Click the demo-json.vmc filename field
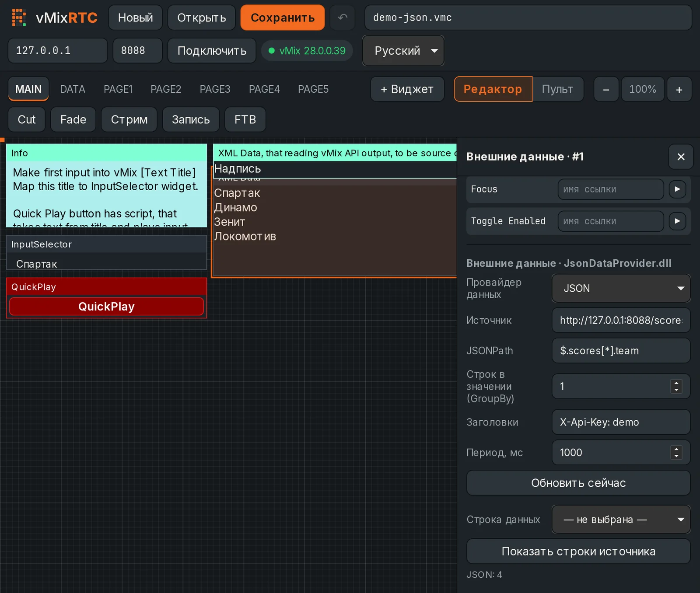The height and width of the screenshot is (593, 700). click(528, 17)
